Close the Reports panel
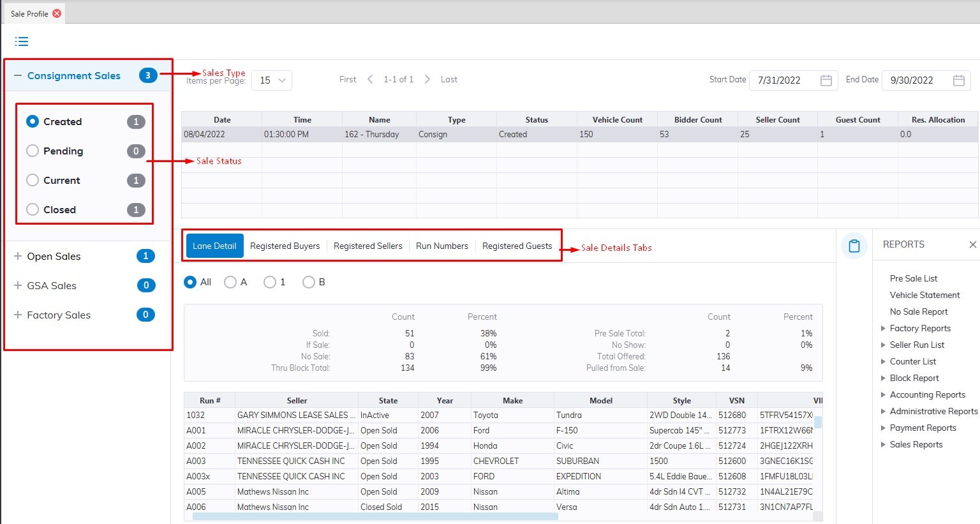 (x=972, y=244)
